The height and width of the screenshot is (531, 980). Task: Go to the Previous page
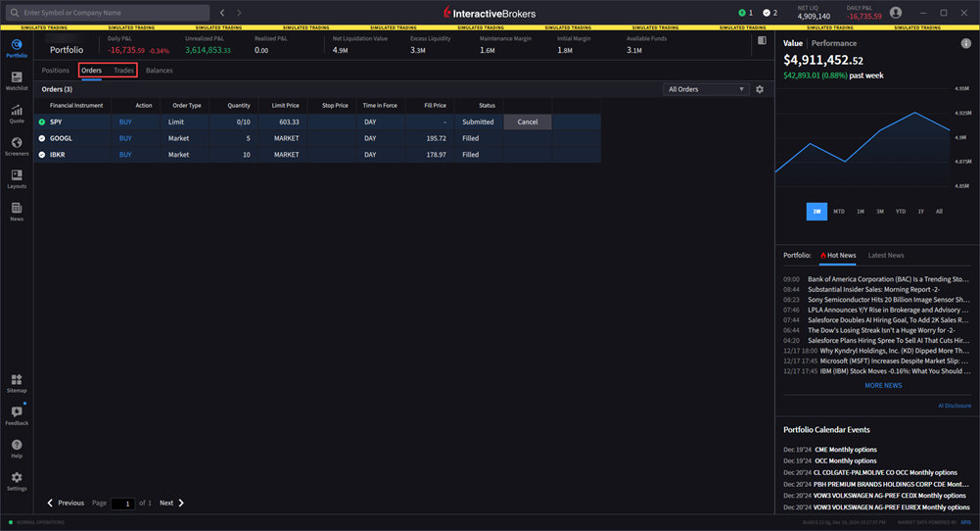(66, 503)
